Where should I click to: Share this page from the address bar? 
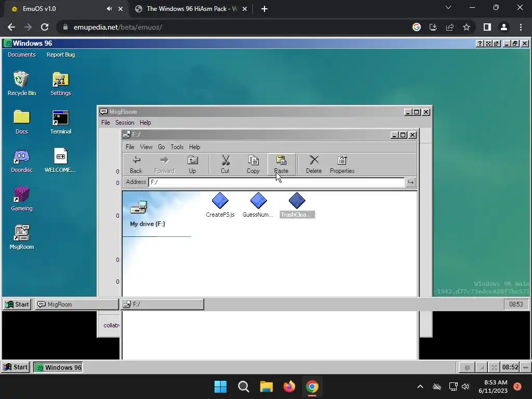point(450,27)
